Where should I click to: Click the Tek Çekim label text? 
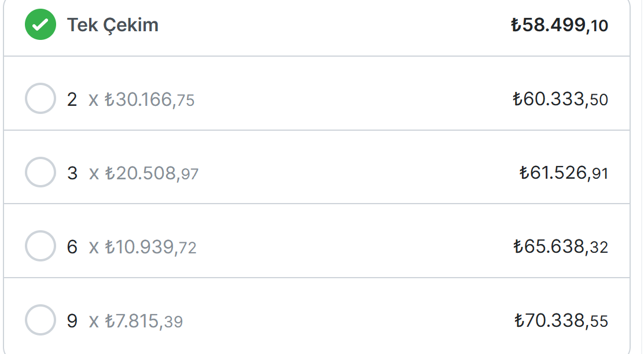click(x=112, y=25)
